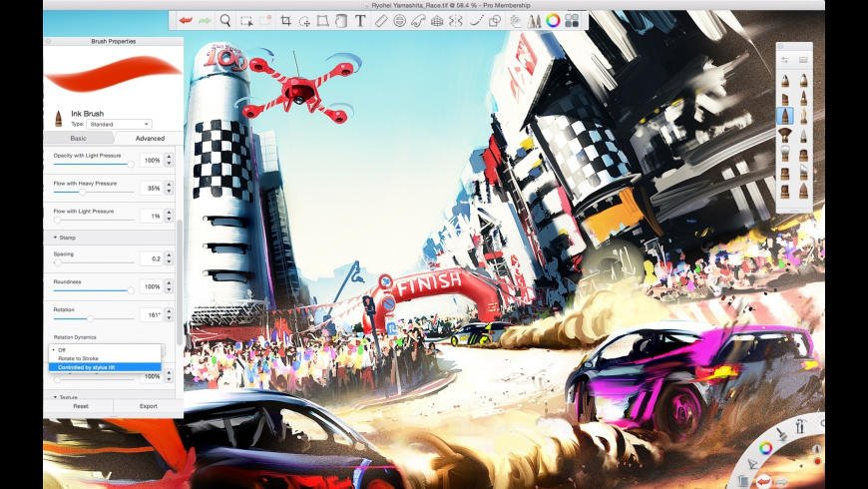Switch to the Basic tab
The width and height of the screenshot is (868, 489).
(78, 138)
